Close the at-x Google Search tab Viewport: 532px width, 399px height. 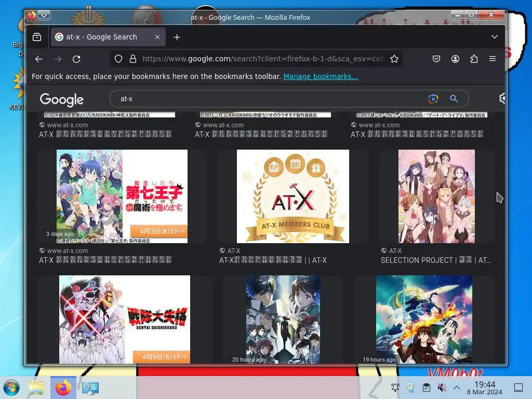pyautogui.click(x=157, y=37)
